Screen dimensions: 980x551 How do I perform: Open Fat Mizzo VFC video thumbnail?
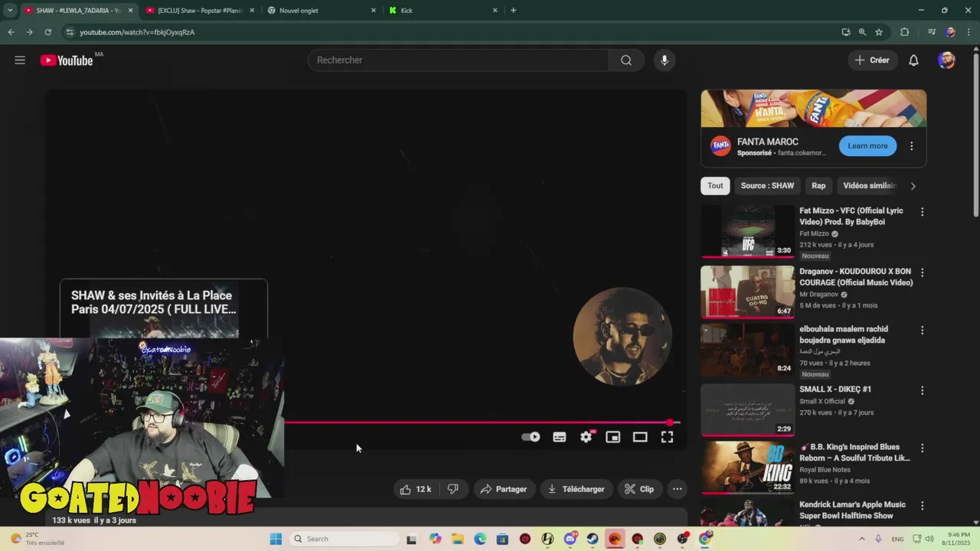coord(747,231)
